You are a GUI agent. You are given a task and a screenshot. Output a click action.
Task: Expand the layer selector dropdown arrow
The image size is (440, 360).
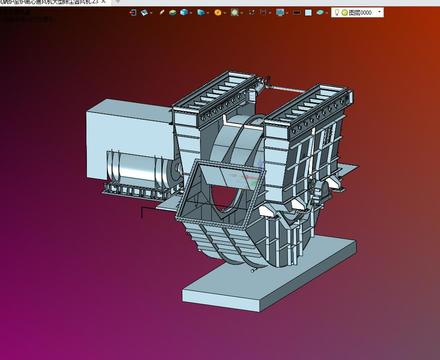(379, 12)
